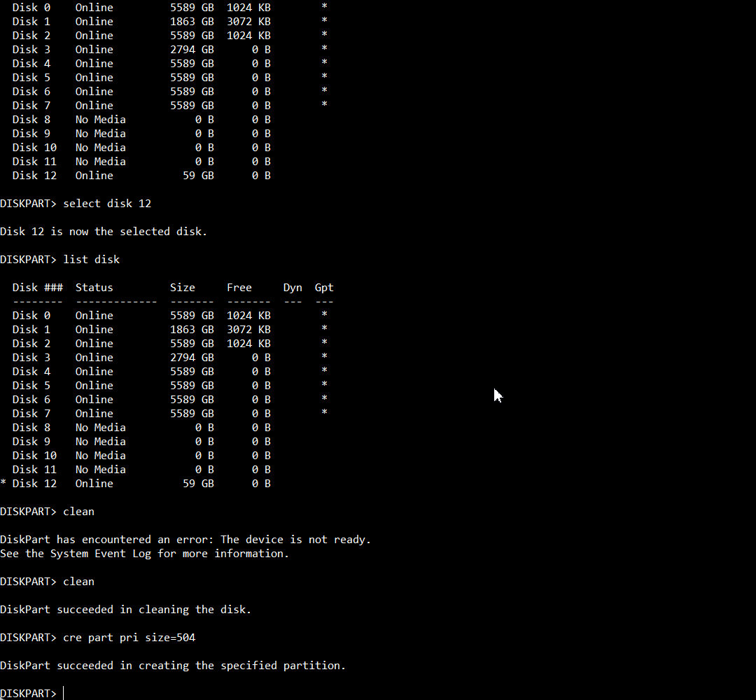Click the asterisk marking selected Disk 12
The image size is (756, 700).
tap(3, 482)
